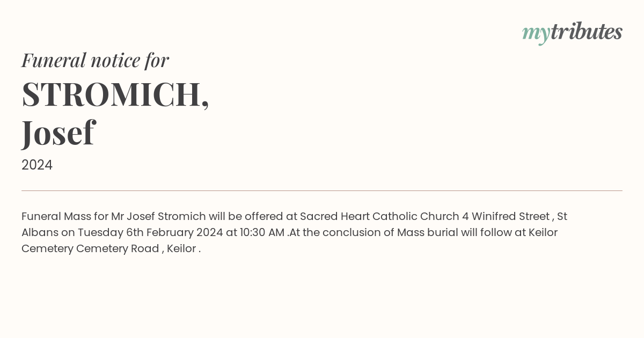Click "Sacred Heart Catholic Church" in the text
Viewport: 644px width, 338px height.
[x=379, y=217]
